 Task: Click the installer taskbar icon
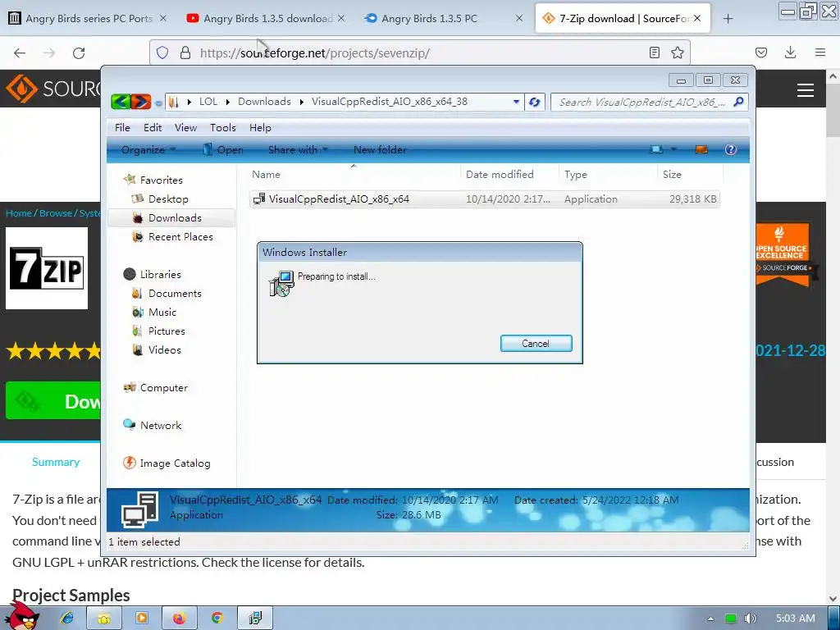(x=256, y=619)
